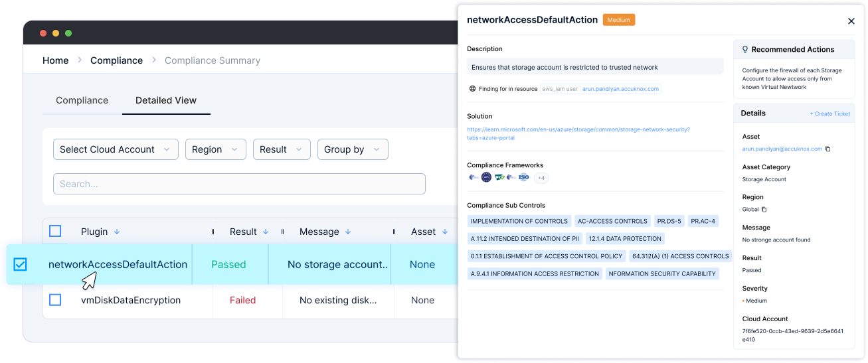Click the PR.DS-5 sub control tag

point(669,221)
